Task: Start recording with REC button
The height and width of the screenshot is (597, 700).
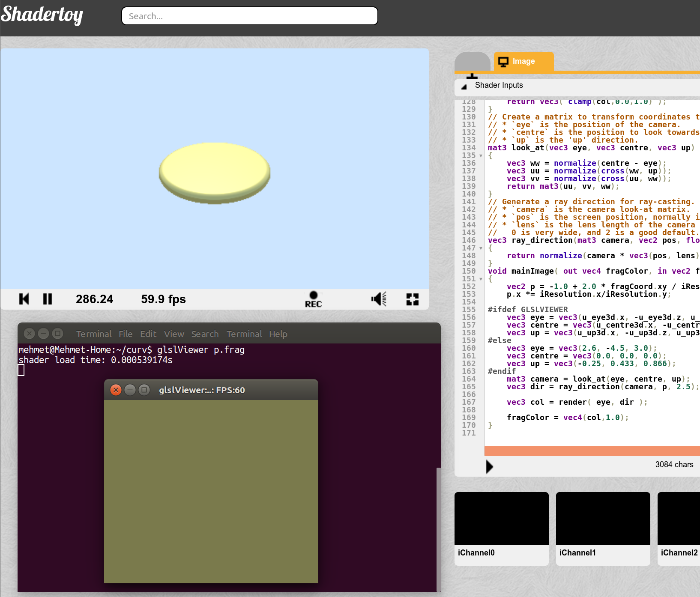Action: (313, 299)
